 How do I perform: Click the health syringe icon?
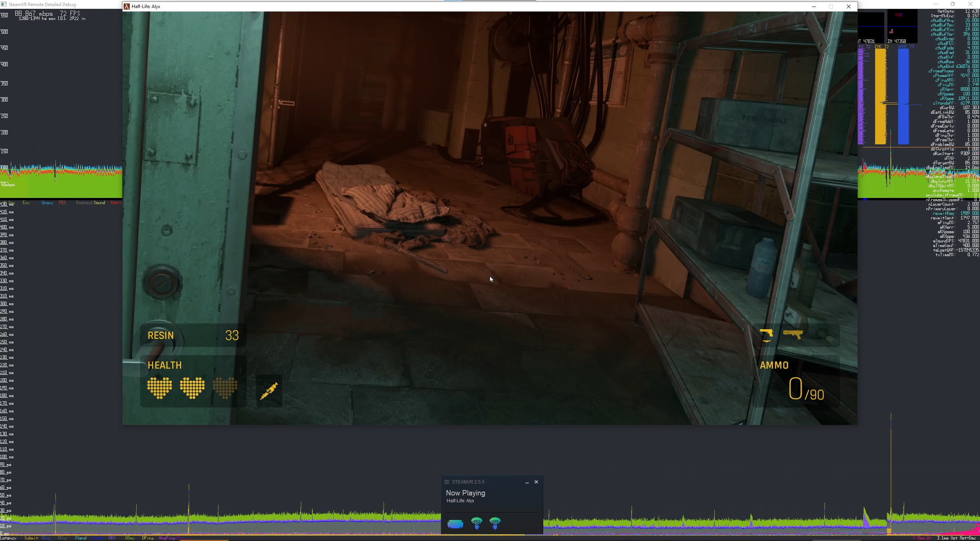point(269,391)
